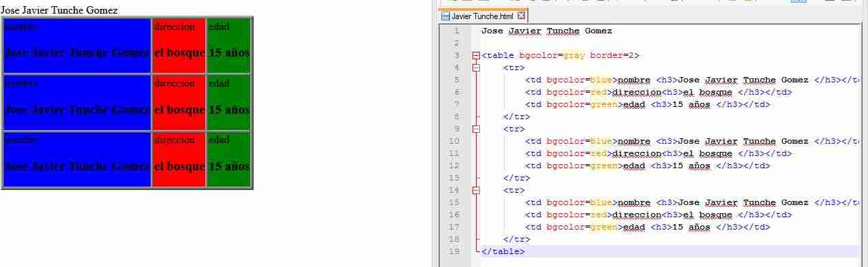Click line number 19 in the editor margin

(x=455, y=251)
